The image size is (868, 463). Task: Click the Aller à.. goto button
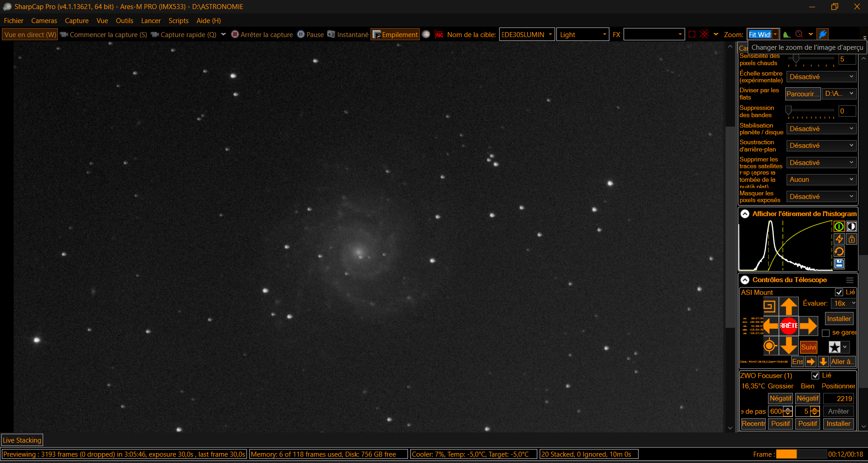(842, 362)
